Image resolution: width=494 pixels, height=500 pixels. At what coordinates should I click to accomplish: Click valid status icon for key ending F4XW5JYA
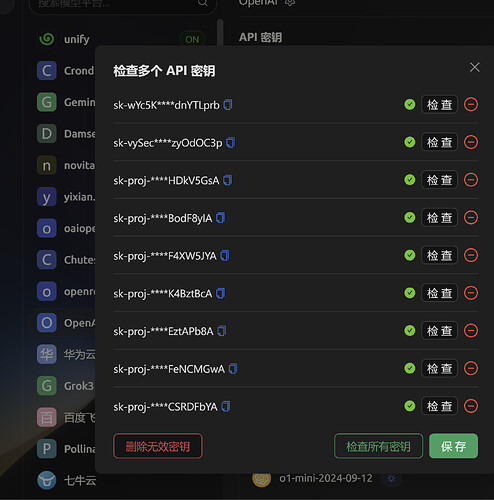(x=410, y=255)
